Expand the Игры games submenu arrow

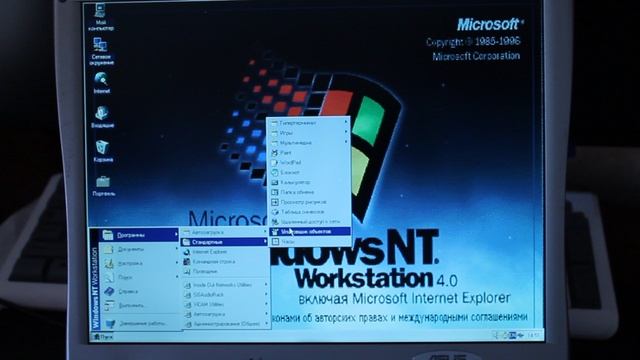pyautogui.click(x=346, y=132)
